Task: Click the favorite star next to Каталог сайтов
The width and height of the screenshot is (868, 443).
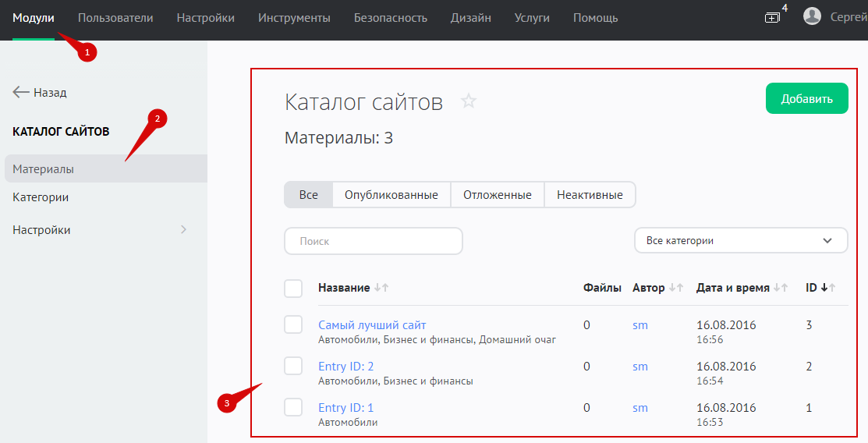Action: click(x=469, y=101)
